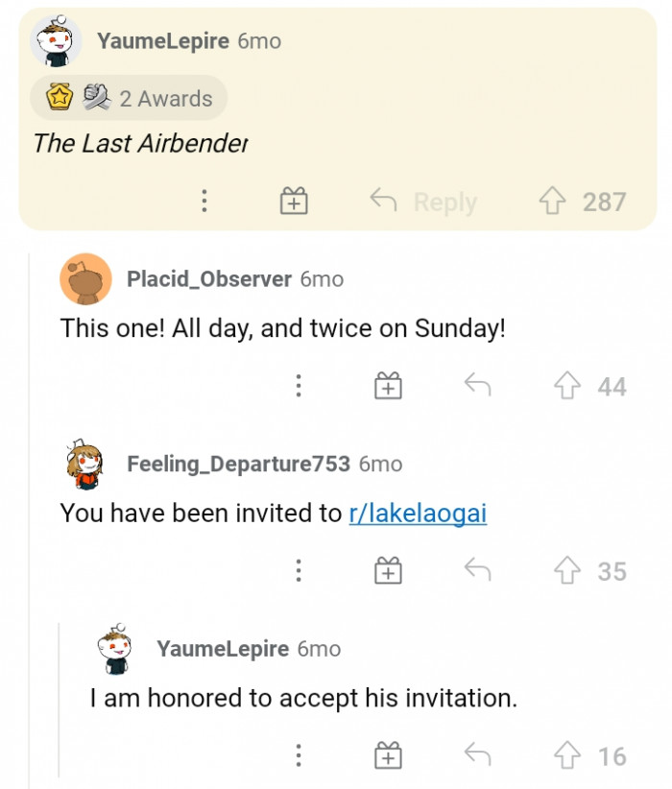
Task: Open three-dot menu on Feeling_Departure753's comment
Action: (x=299, y=571)
